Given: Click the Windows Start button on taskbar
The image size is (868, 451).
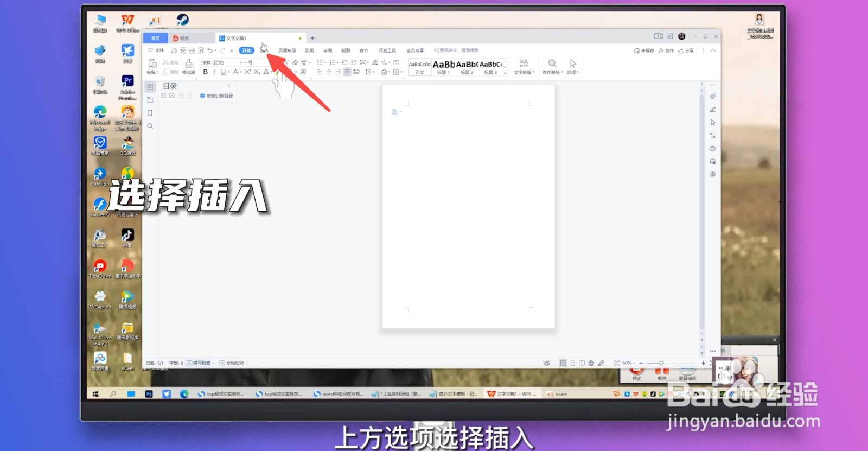Looking at the screenshot, I should tap(95, 394).
